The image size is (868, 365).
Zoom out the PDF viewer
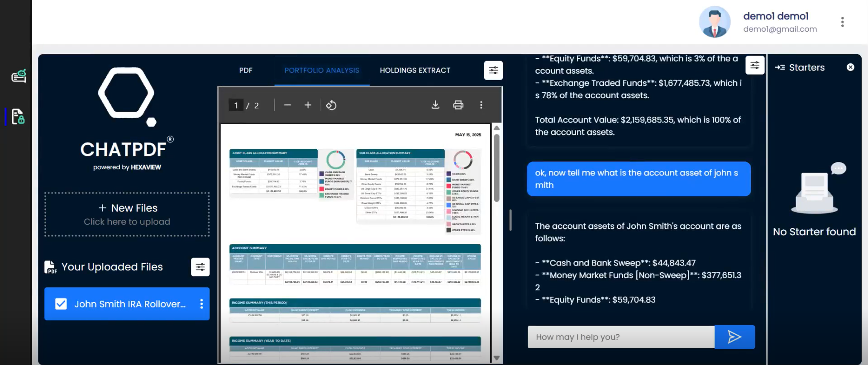pos(287,105)
